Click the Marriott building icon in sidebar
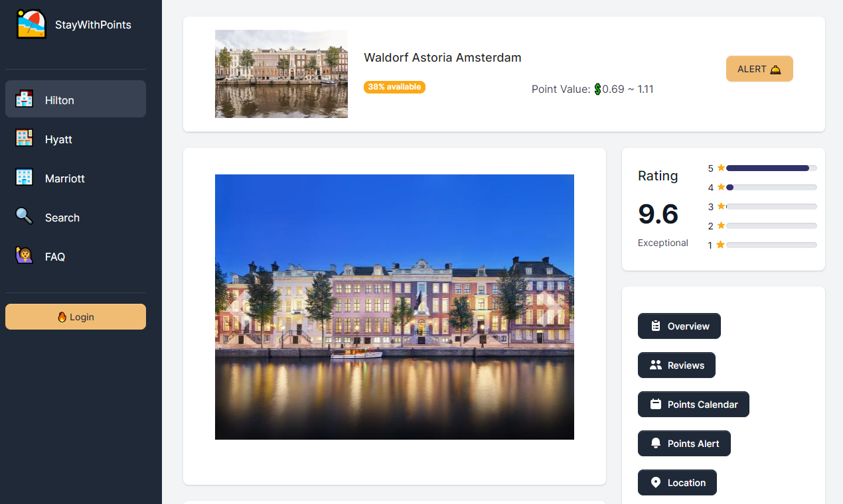Screen dimensions: 843x504 click(25, 178)
